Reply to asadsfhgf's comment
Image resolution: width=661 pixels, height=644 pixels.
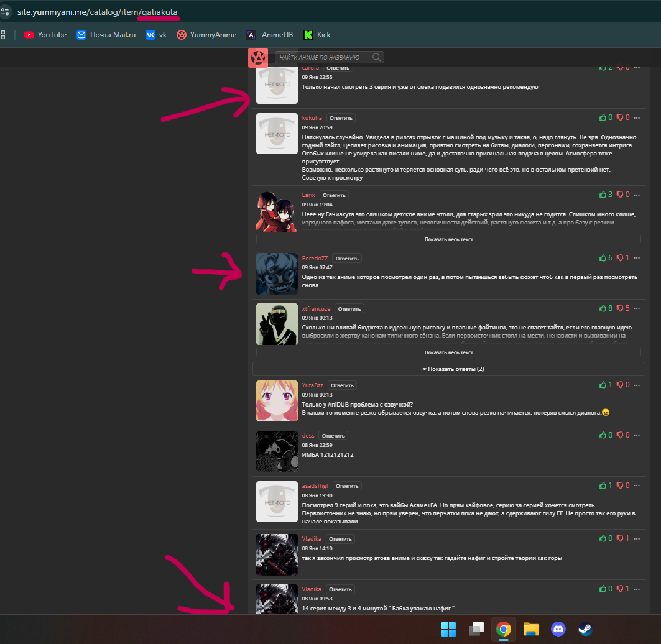point(347,486)
